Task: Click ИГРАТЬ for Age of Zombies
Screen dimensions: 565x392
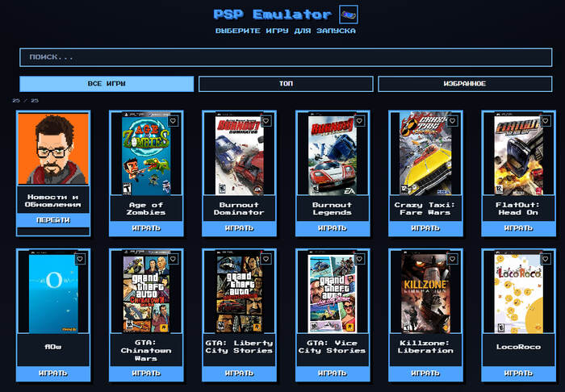Action: pyautogui.click(x=146, y=228)
